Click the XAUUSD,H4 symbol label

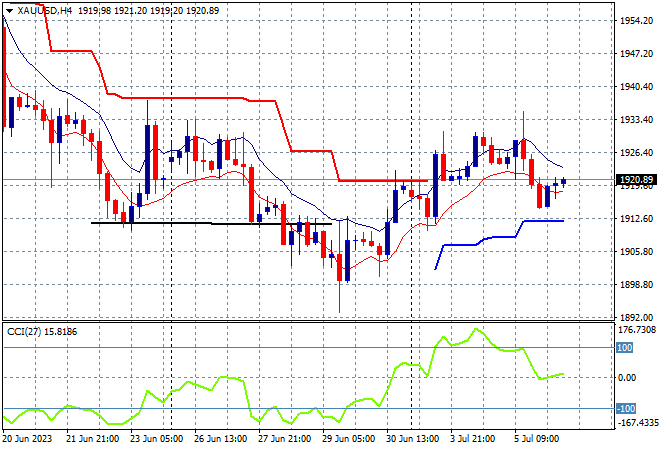45,11
